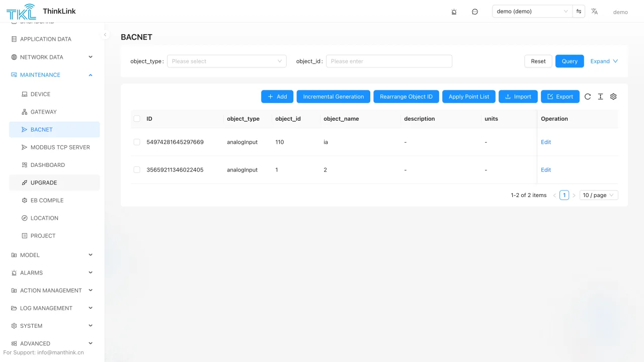Expand the System menu chevron
The width and height of the screenshot is (644, 362).
[x=91, y=326]
